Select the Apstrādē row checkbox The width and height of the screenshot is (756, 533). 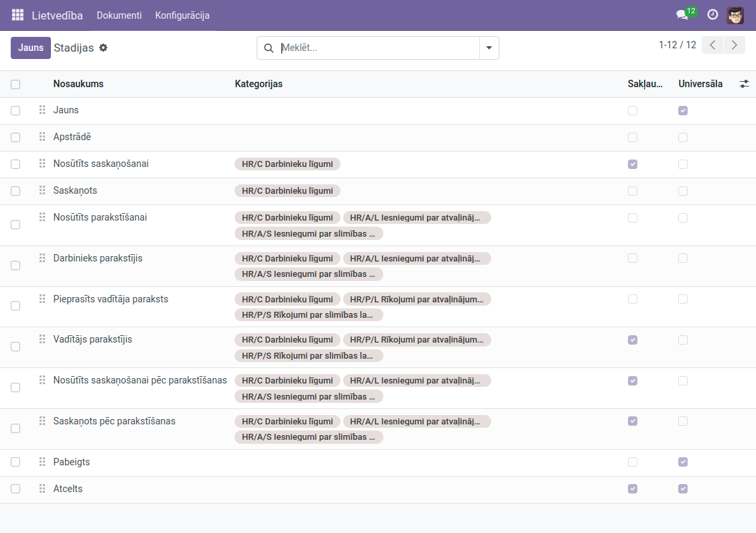tap(15, 137)
